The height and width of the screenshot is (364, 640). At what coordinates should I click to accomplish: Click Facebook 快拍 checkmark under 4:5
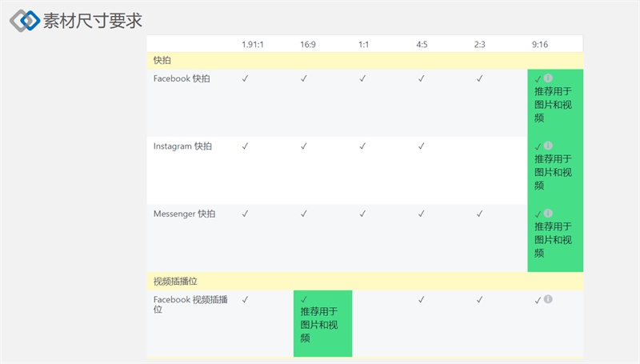(422, 78)
